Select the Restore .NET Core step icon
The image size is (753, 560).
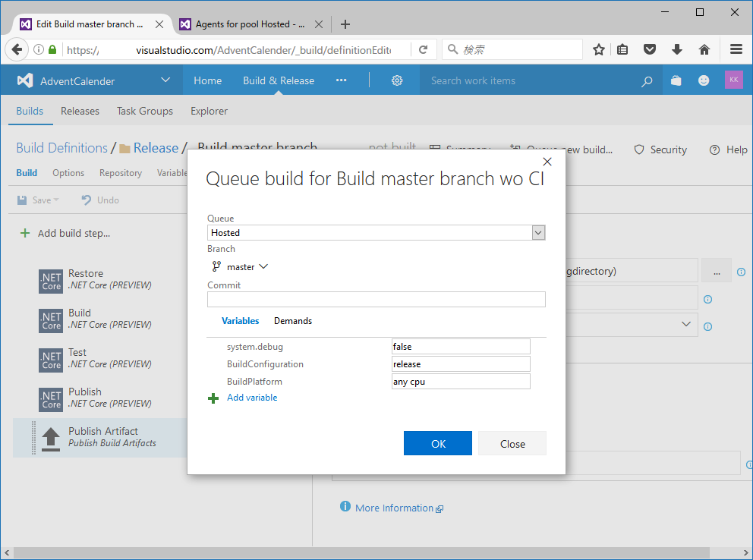[50, 281]
